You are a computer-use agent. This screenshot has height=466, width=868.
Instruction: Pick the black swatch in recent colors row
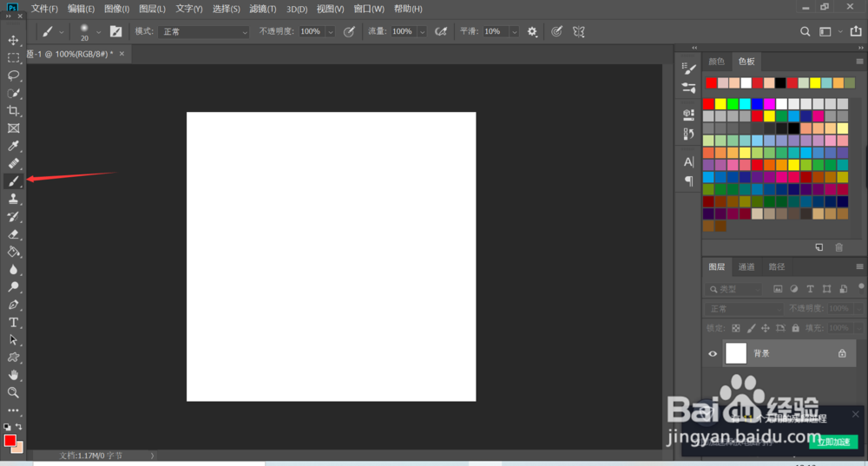click(x=780, y=83)
